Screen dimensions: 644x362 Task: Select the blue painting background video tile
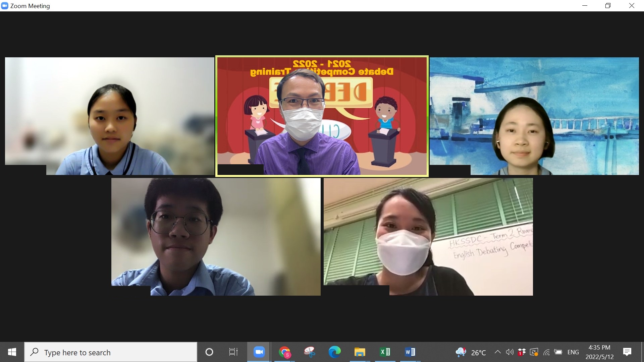click(x=534, y=116)
